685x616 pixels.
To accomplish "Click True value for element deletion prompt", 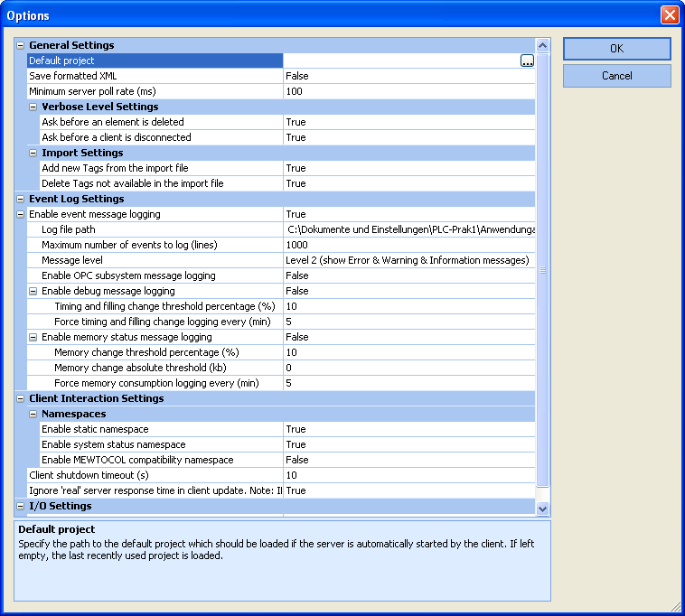I will [296, 122].
